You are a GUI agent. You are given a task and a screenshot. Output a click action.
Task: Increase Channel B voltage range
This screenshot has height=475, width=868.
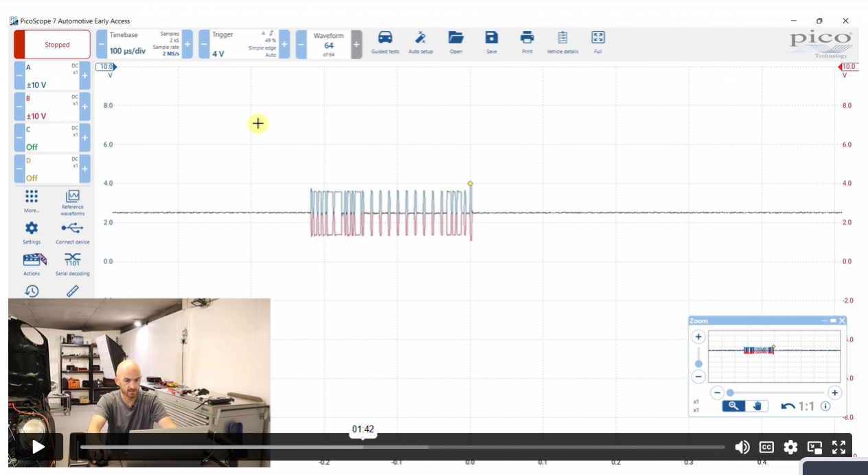point(85,107)
